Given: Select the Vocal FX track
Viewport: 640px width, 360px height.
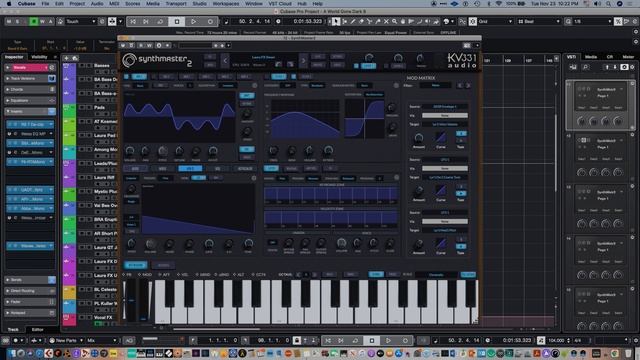Looking at the screenshot, I should coord(103,317).
